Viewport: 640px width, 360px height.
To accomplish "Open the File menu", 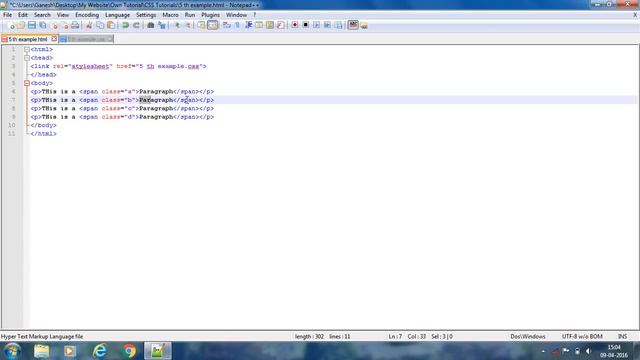I will [7, 15].
